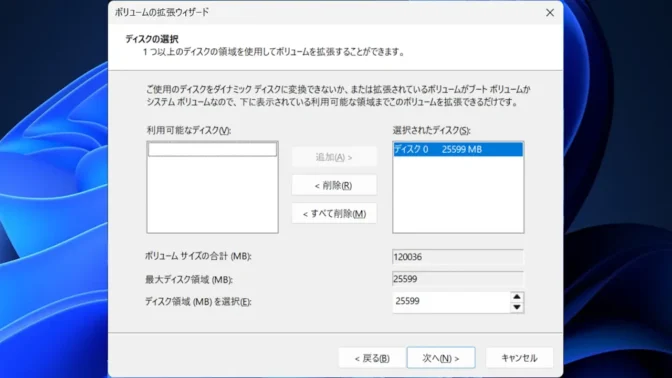Go back with the < 戻る(B) button
The height and width of the screenshot is (378, 672).
372,358
